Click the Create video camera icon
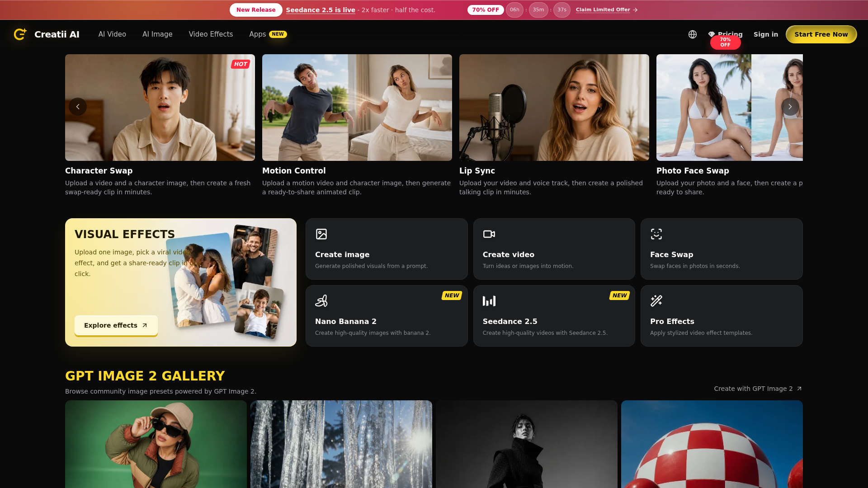The image size is (868, 488). point(489,234)
